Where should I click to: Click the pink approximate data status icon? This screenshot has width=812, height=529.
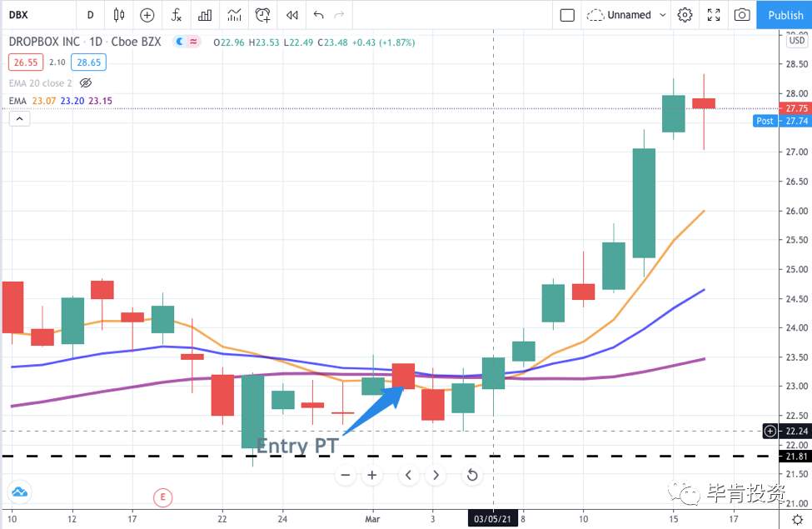[x=193, y=42]
